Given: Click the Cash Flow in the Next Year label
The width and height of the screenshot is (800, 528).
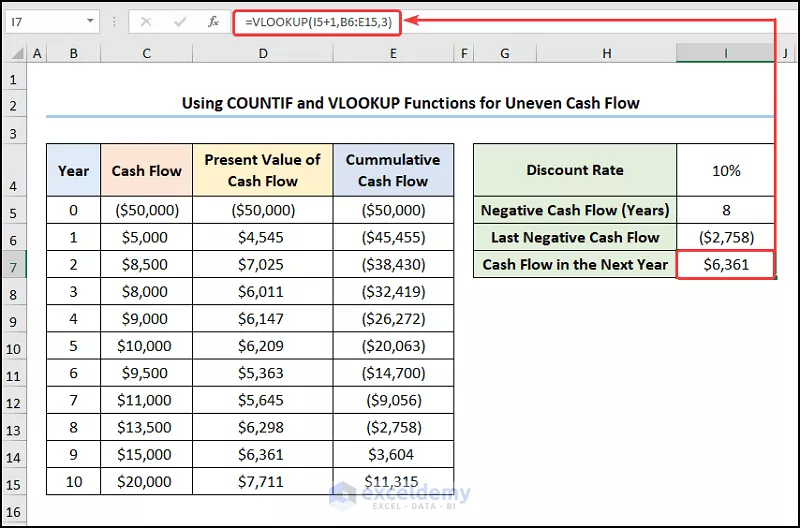Looking at the screenshot, I should tap(575, 264).
